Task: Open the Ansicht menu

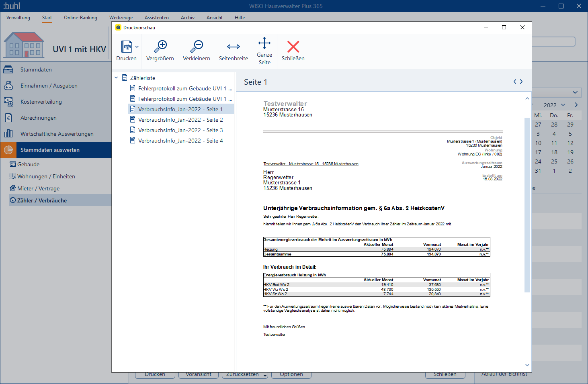Action: (x=215, y=18)
